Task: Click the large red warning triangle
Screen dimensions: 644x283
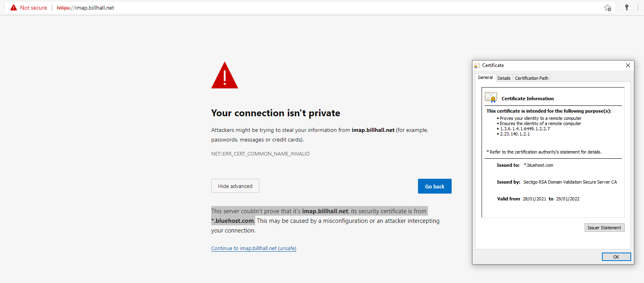Action: point(224,76)
